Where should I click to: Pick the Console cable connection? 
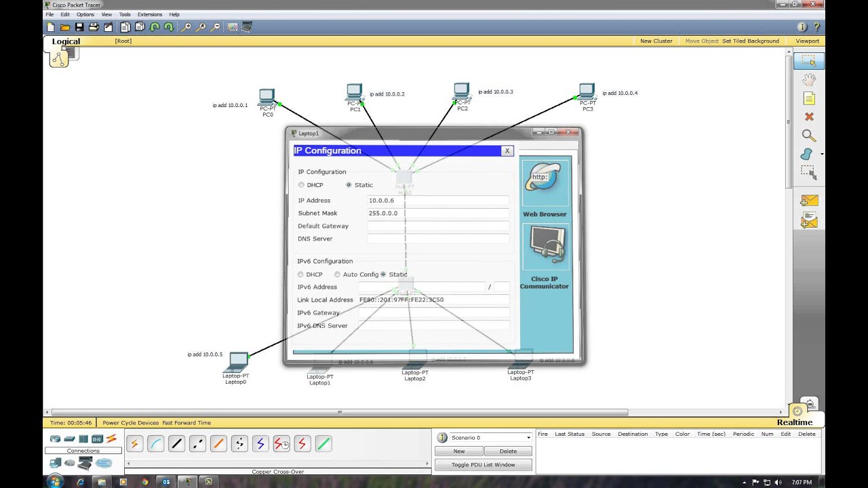pyautogui.click(x=155, y=444)
